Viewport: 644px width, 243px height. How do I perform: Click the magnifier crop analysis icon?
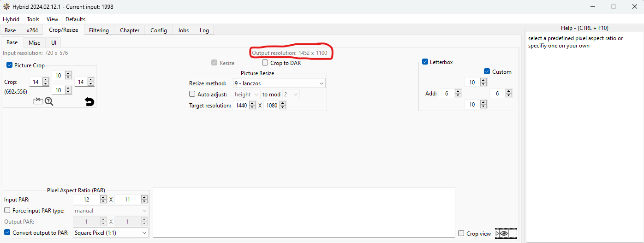(49, 101)
